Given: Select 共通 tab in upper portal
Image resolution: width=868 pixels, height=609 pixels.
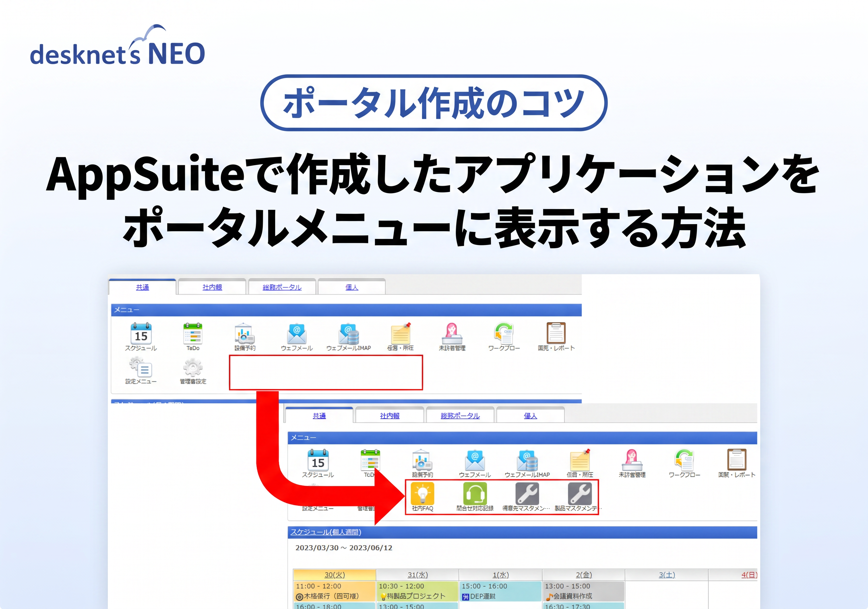Looking at the screenshot, I should tap(143, 287).
